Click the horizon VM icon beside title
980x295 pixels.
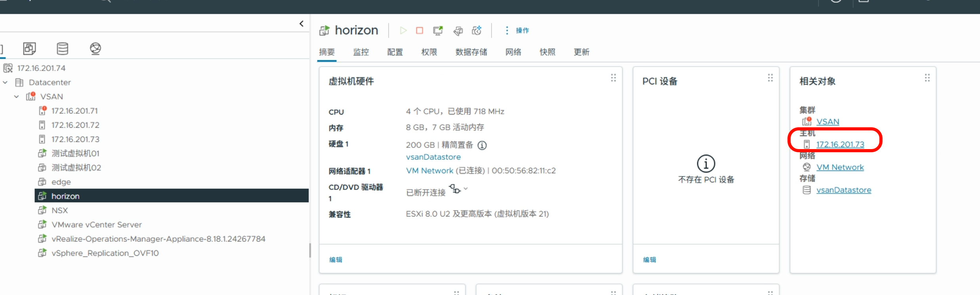tap(324, 31)
